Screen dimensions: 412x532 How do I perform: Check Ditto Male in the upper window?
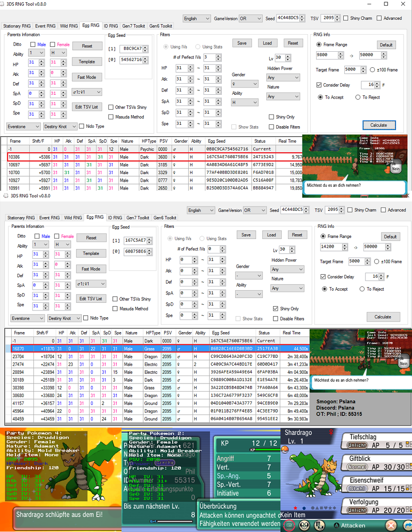point(33,44)
